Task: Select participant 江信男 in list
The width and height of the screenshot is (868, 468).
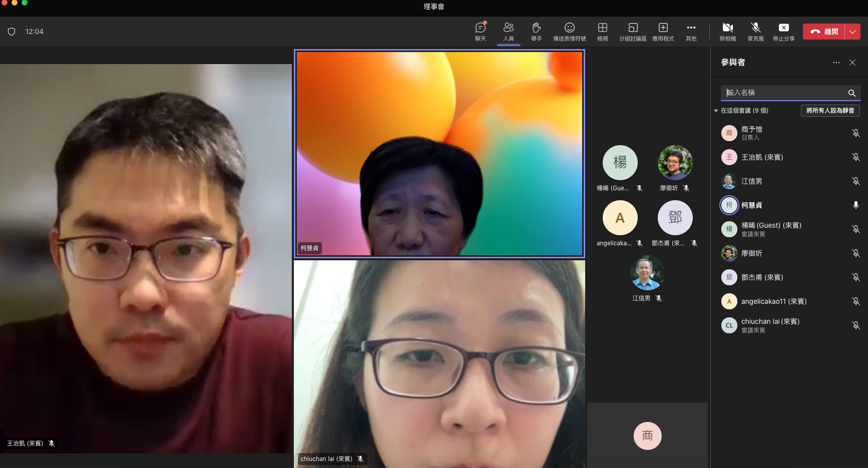Action: click(790, 181)
